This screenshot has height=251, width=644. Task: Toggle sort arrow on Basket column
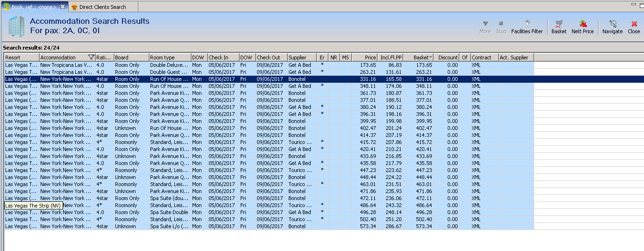(430, 57)
